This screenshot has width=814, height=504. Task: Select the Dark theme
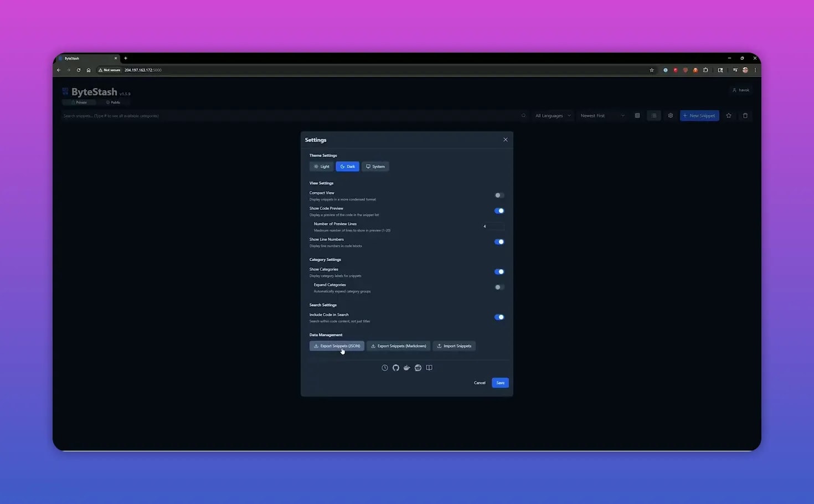click(348, 167)
